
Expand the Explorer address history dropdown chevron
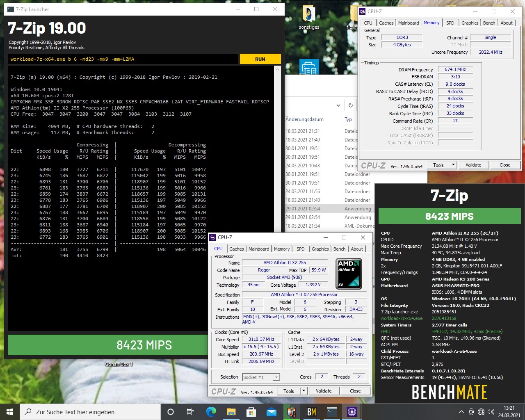coord(338,105)
